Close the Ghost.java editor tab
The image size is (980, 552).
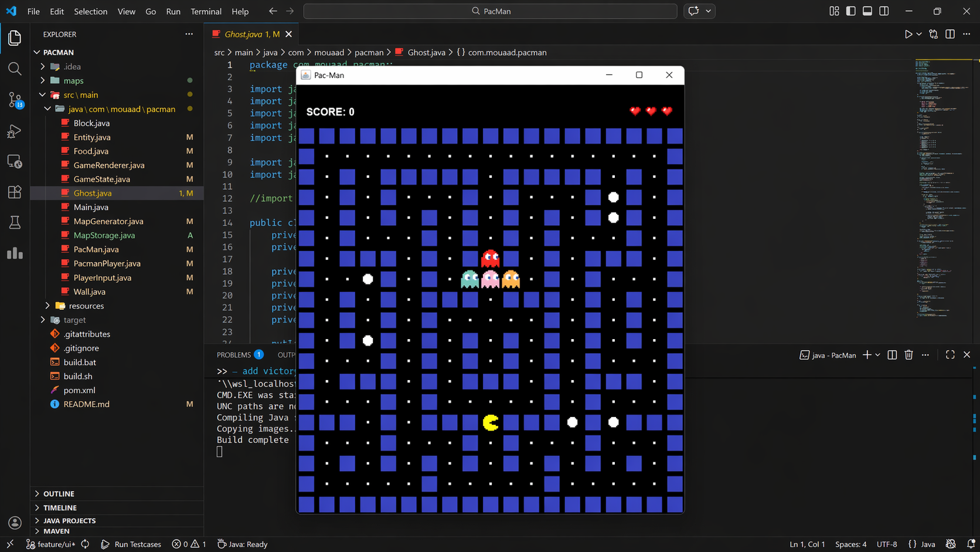click(289, 34)
